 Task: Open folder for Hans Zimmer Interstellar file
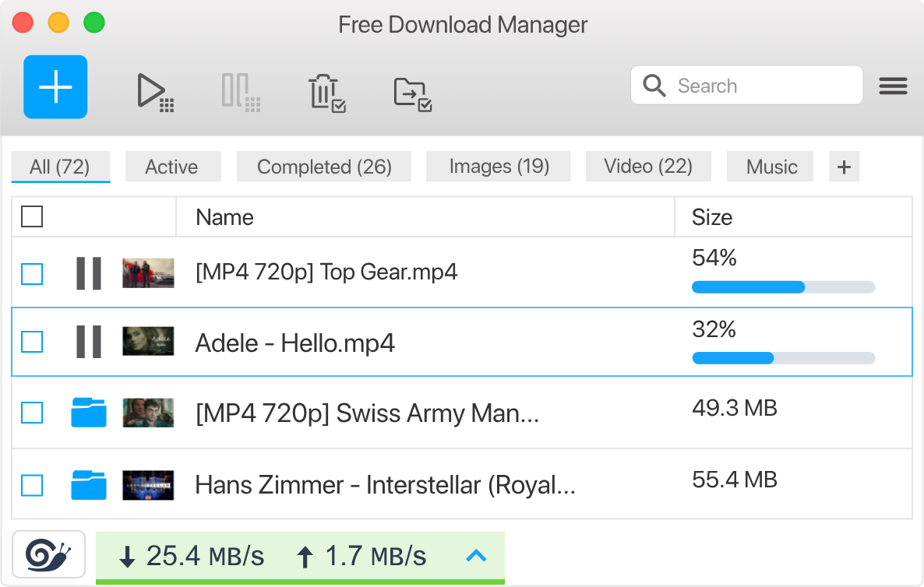pyautogui.click(x=89, y=485)
